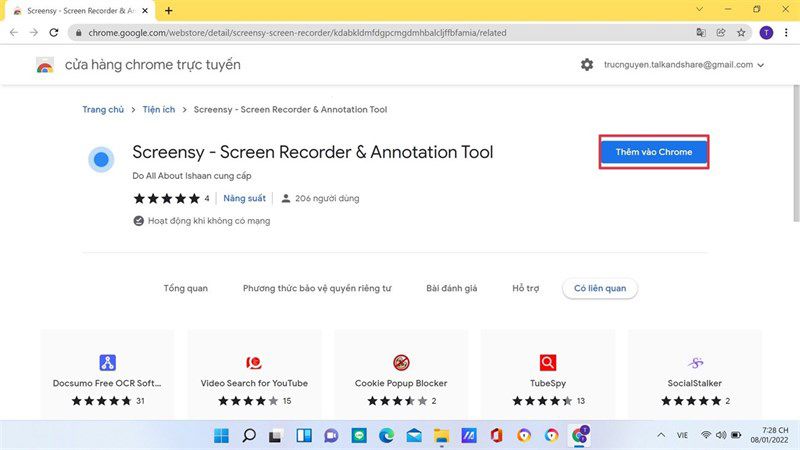Image resolution: width=800 pixels, height=450 pixels.
Task: Reload the page with the refresh icon
Action: tap(54, 33)
